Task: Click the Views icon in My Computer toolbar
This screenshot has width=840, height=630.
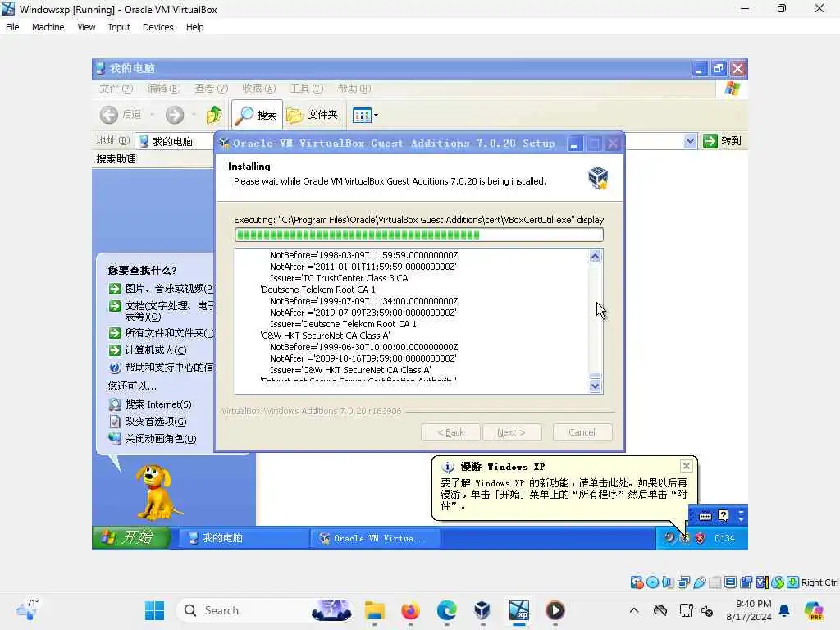Action: pos(362,115)
